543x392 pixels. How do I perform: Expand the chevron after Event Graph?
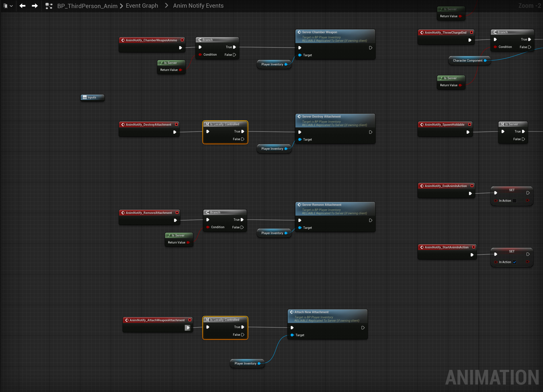coord(166,6)
